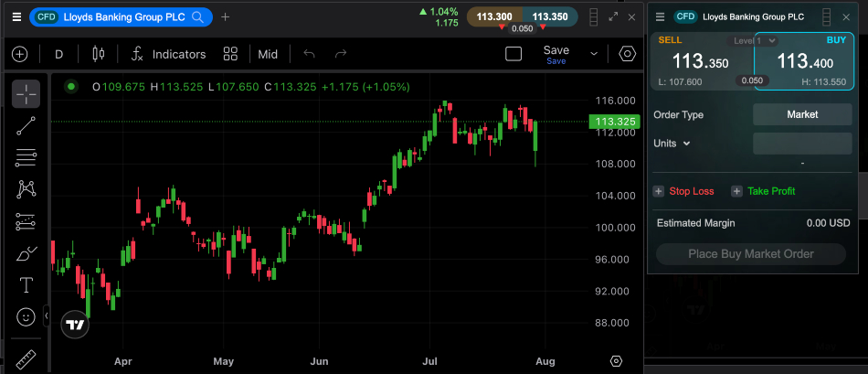Toggle the green symbol visibility dot

71,87
